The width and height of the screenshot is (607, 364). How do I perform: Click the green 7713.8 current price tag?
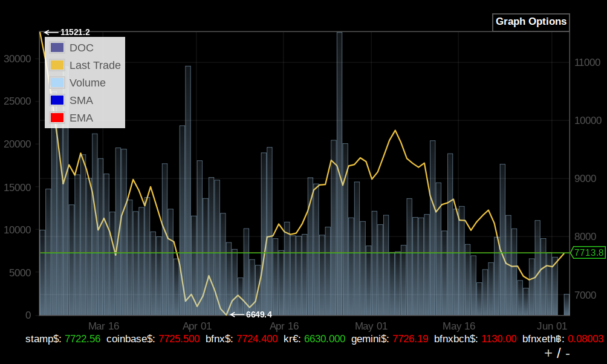click(x=588, y=253)
